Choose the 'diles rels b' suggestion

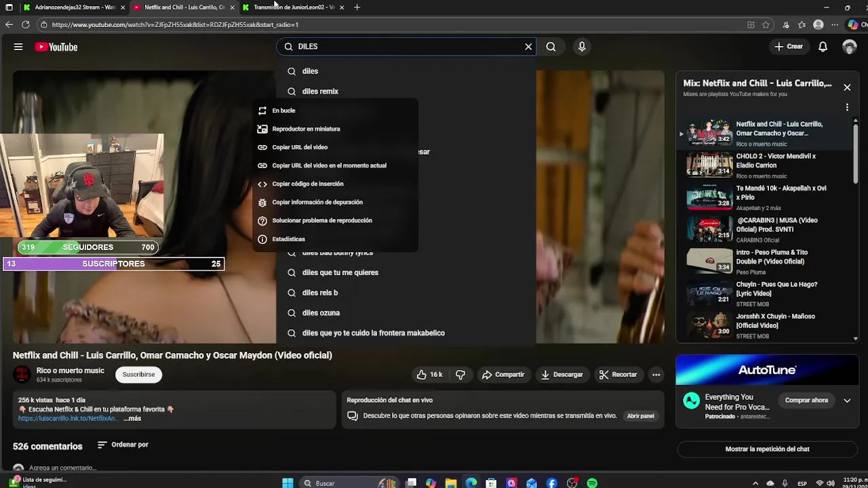[x=406, y=293]
